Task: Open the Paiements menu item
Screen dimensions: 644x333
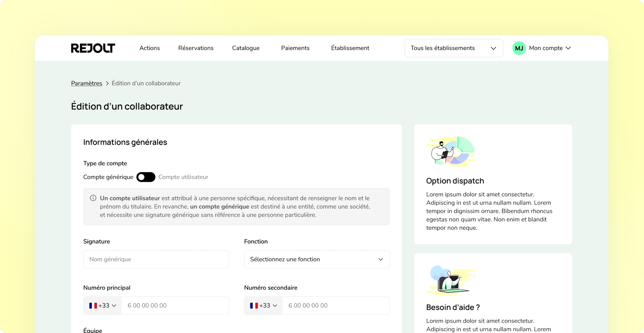Action: click(x=295, y=48)
